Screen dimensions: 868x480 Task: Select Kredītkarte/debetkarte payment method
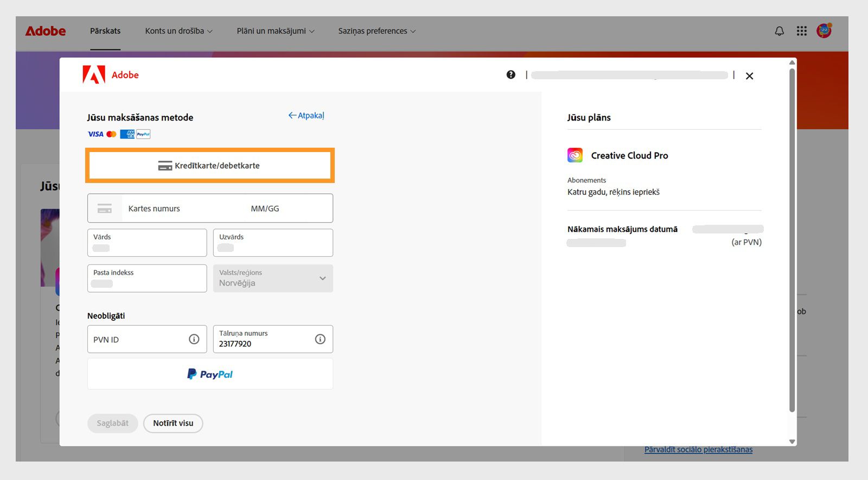210,166
